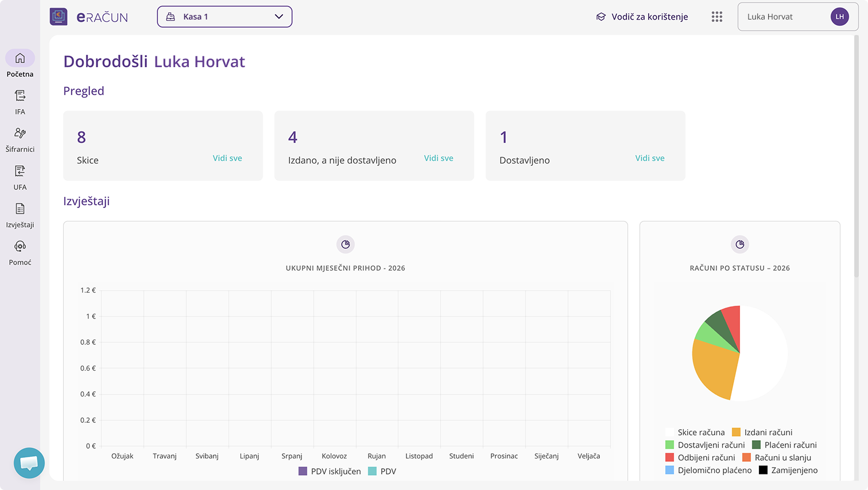Screen dimensions: 868x490
Task: Click Vidi sve for Skice
Action: 227,158
